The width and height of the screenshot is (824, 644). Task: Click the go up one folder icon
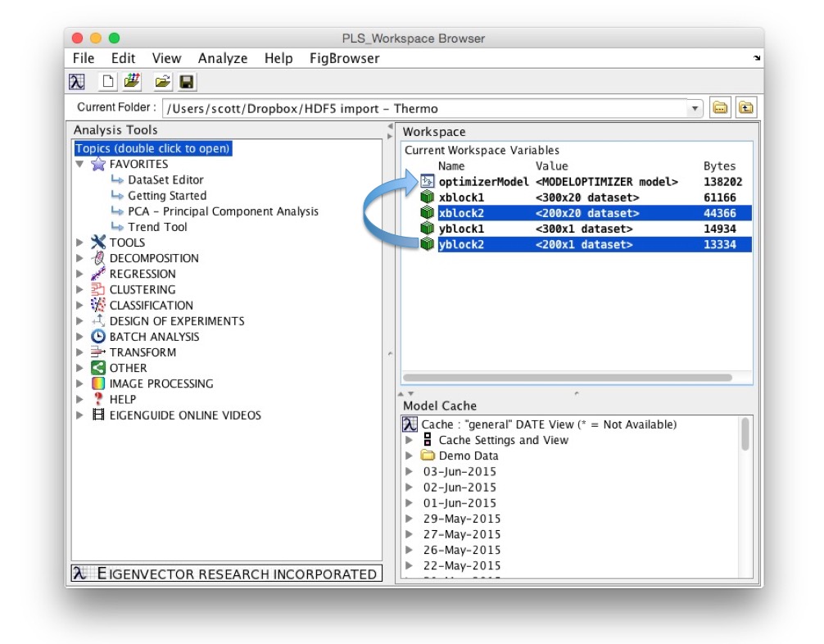pos(745,108)
